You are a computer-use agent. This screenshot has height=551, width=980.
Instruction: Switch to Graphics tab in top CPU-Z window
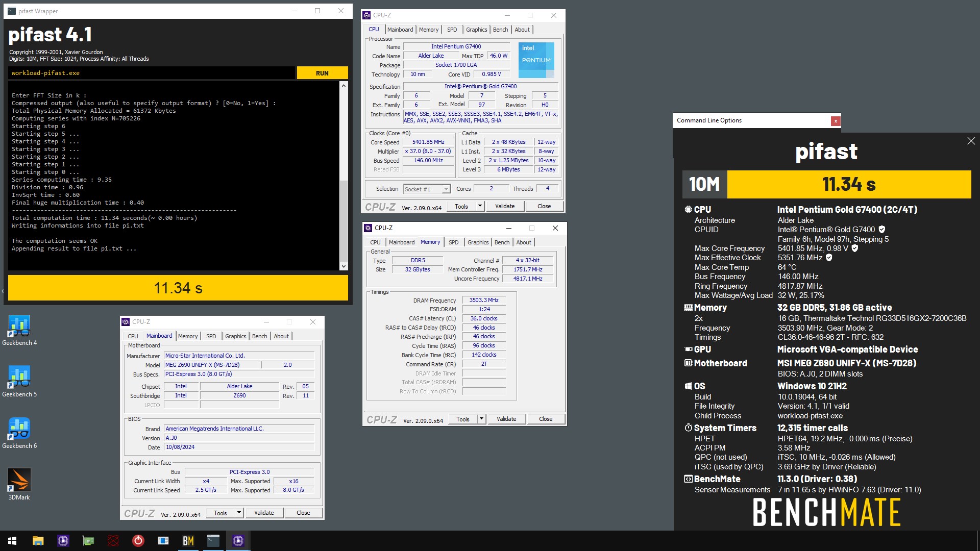(x=477, y=30)
